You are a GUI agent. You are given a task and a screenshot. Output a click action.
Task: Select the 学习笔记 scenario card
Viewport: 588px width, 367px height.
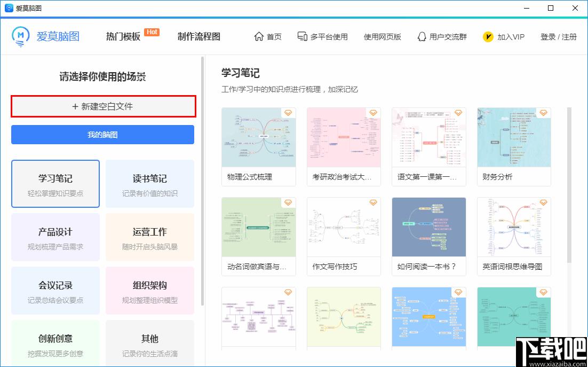(x=55, y=184)
